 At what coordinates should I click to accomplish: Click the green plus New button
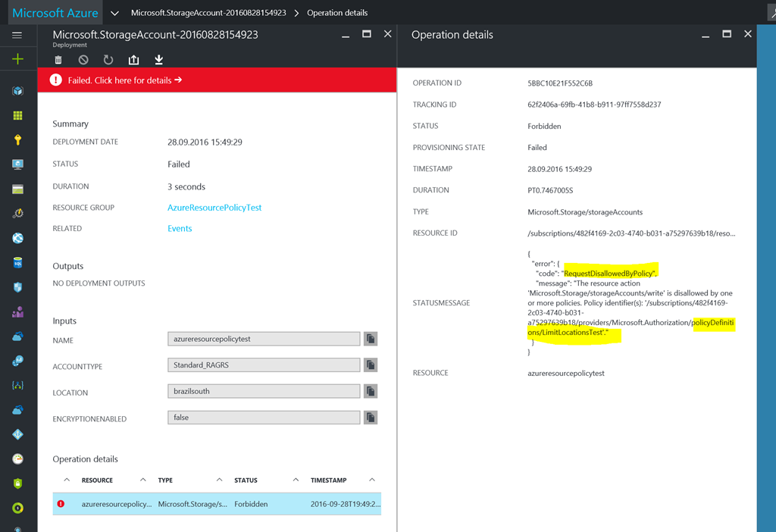coord(17,59)
